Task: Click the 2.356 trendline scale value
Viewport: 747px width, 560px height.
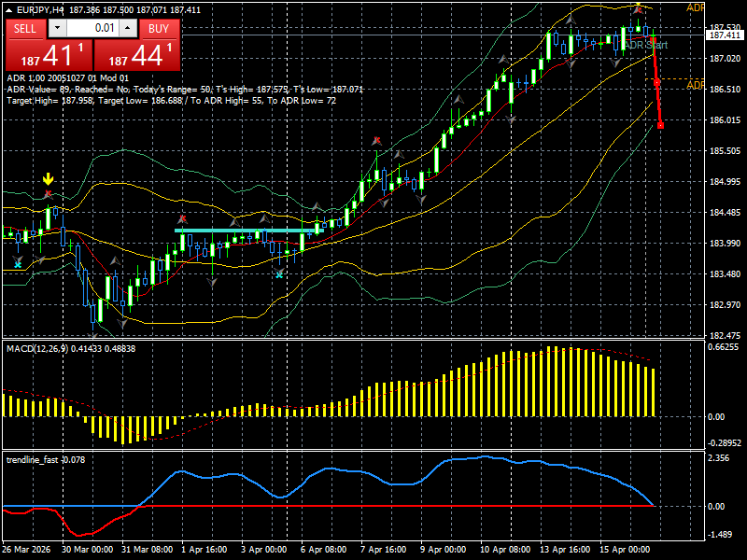Action: [718, 458]
